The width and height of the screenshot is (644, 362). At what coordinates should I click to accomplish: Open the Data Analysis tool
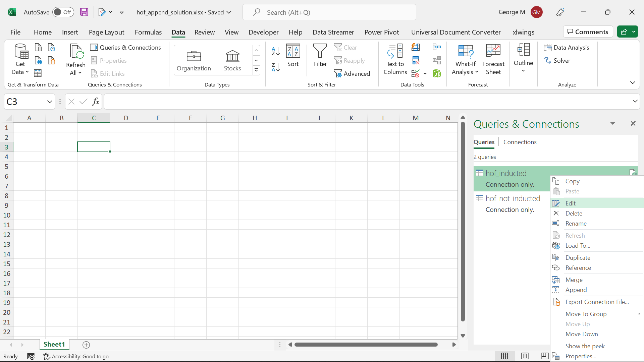568,47
